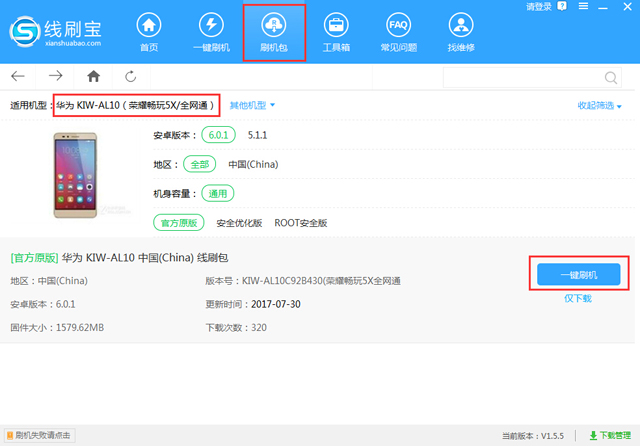Go forward with the right arrow

click(x=55, y=76)
